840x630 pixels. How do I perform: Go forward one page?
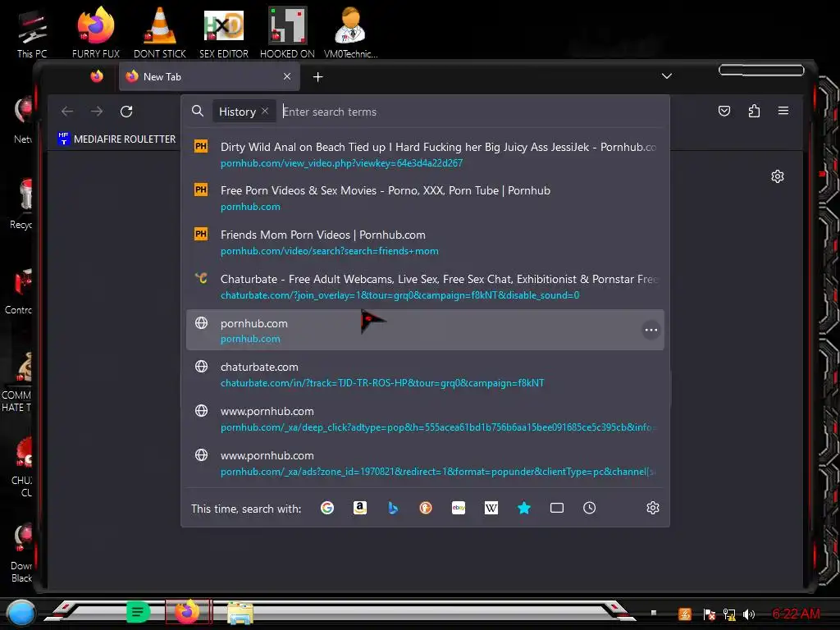tap(97, 112)
